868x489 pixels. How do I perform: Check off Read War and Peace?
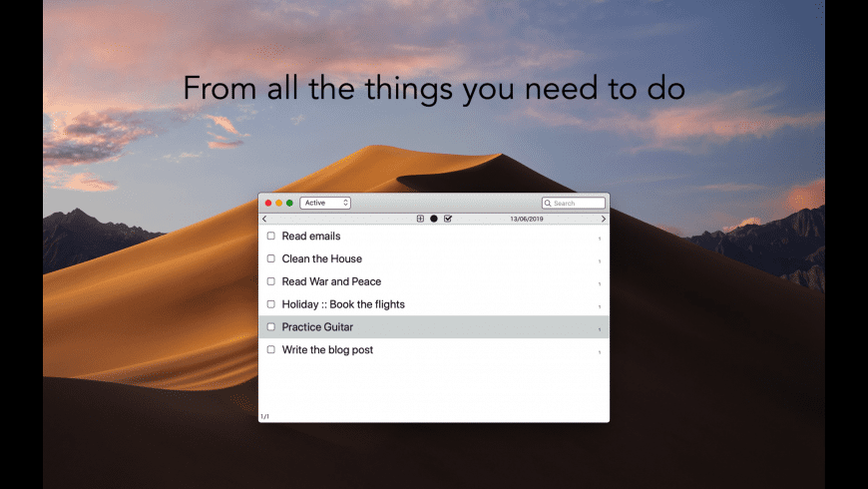tap(270, 281)
